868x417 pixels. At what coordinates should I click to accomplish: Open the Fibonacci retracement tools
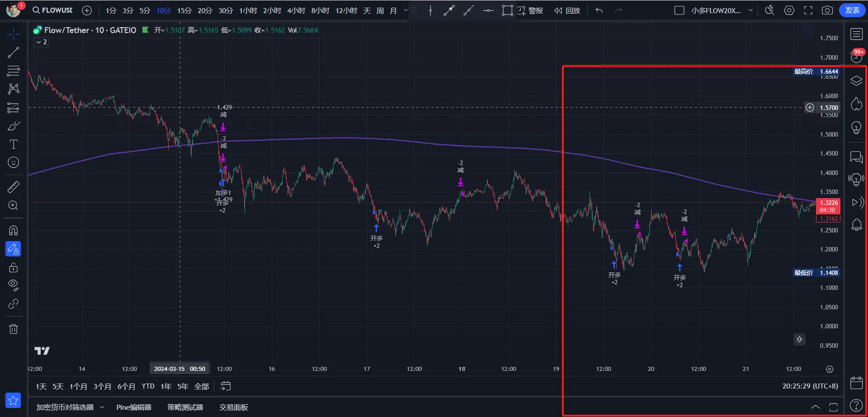pos(14,71)
